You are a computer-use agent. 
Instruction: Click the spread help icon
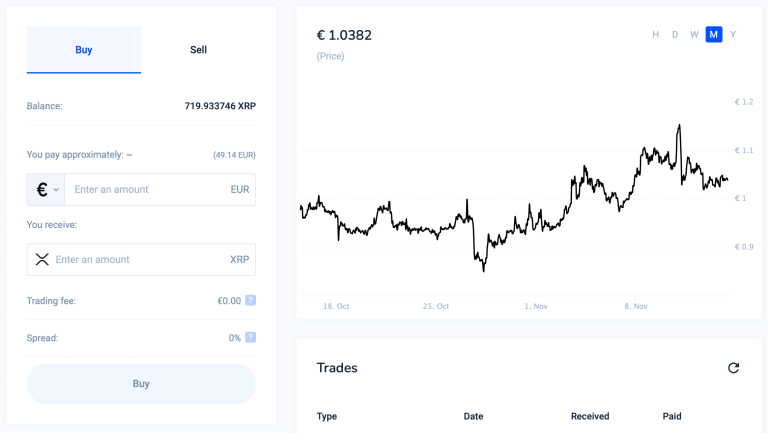(250, 338)
